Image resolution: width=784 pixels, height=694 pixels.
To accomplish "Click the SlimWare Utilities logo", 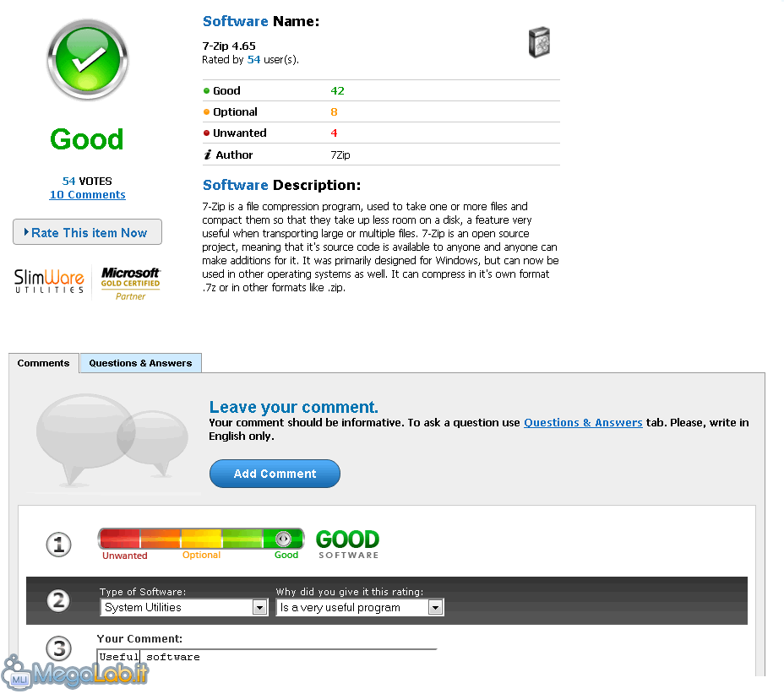I will tap(49, 281).
